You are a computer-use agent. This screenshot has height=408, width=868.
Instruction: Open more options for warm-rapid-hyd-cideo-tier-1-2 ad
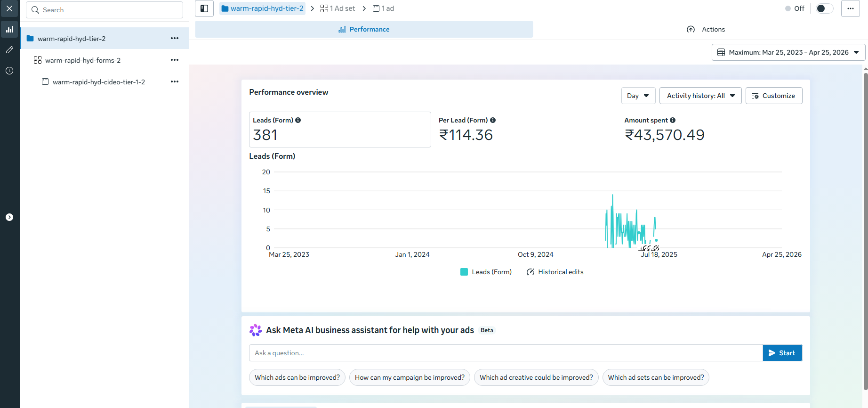point(175,82)
